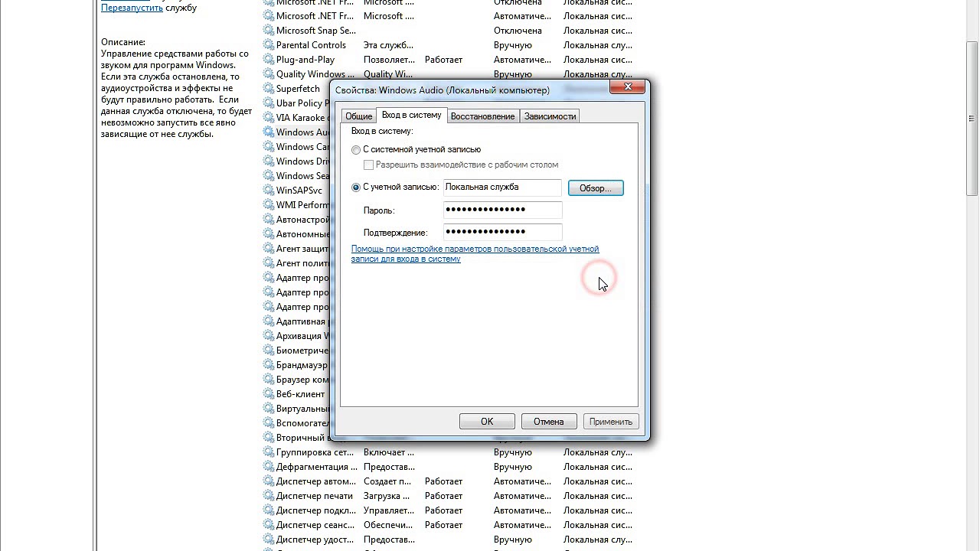Click the WinSAPSvc service gear icon

point(269,191)
